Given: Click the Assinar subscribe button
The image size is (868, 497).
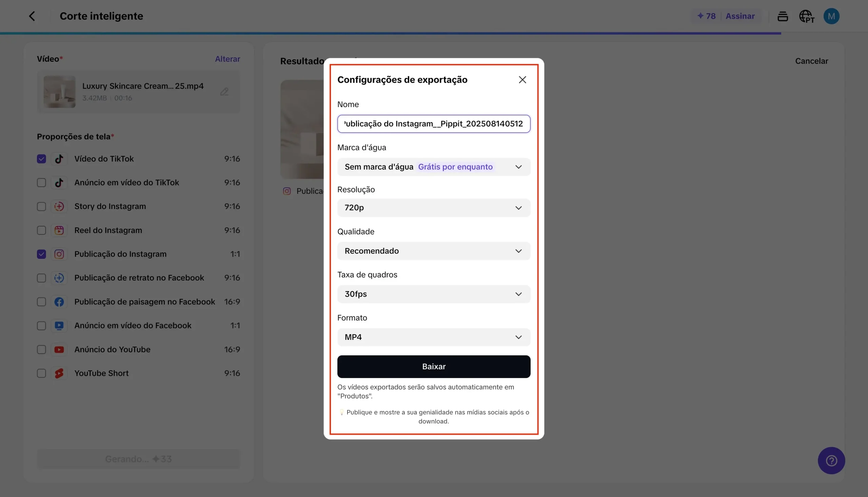Looking at the screenshot, I should coord(739,16).
